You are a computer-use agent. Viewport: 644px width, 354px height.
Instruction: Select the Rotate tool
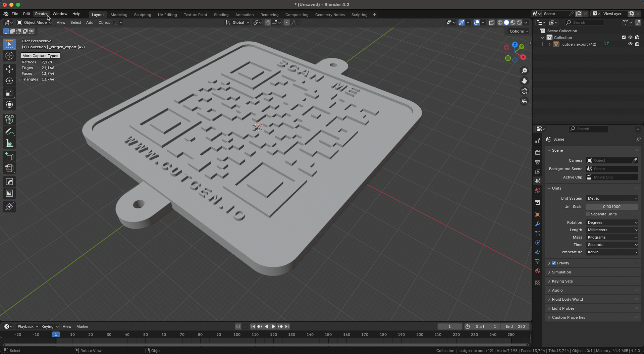(9, 81)
